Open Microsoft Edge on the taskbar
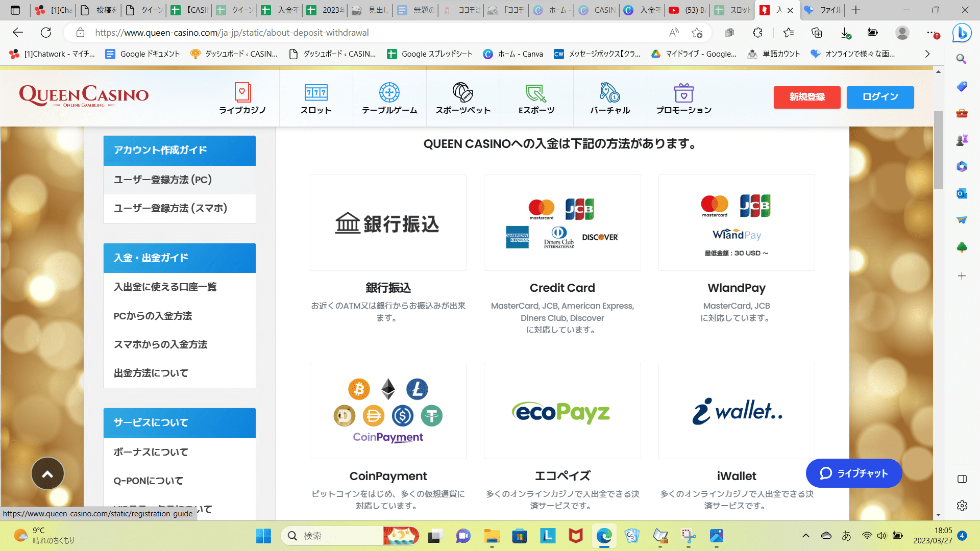Image resolution: width=980 pixels, height=551 pixels. [604, 536]
